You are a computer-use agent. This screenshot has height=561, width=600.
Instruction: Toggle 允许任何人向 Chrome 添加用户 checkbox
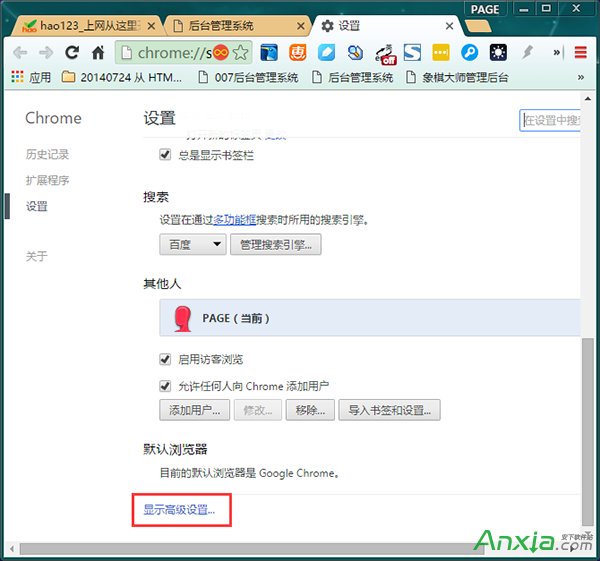pos(165,386)
